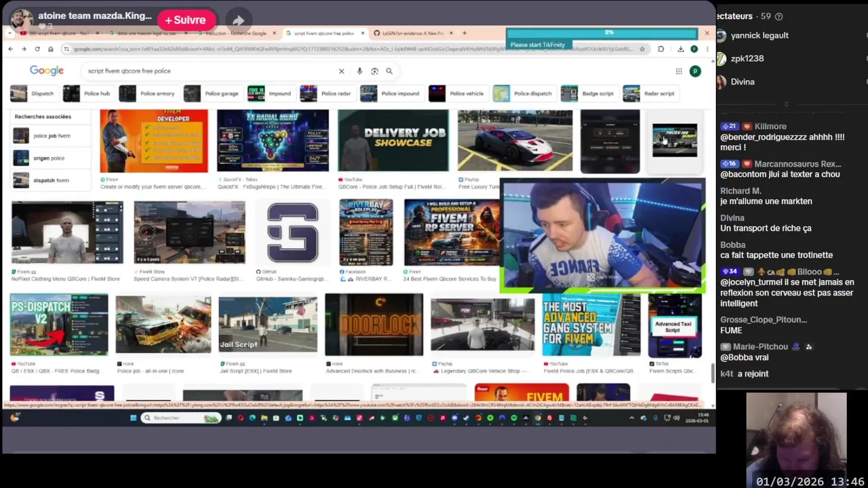Clear the search query with X
The height and width of the screenshot is (488, 868).
[341, 70]
